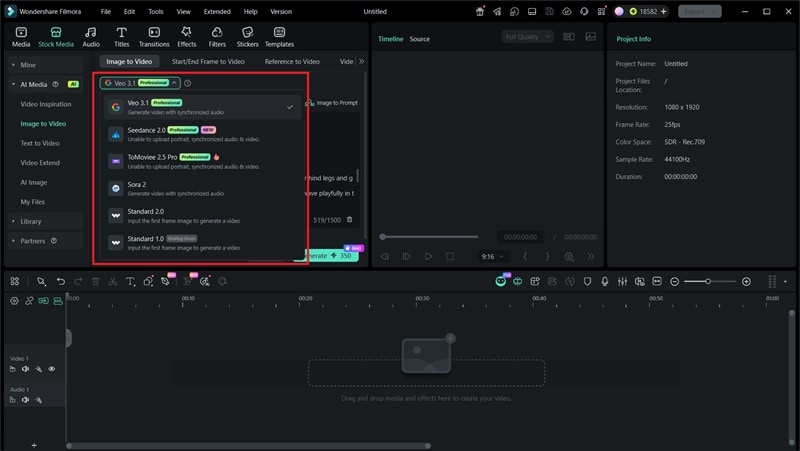Screen dimensions: 800x451
Task: Click the cloud upload icon in title bar
Action: (566, 11)
